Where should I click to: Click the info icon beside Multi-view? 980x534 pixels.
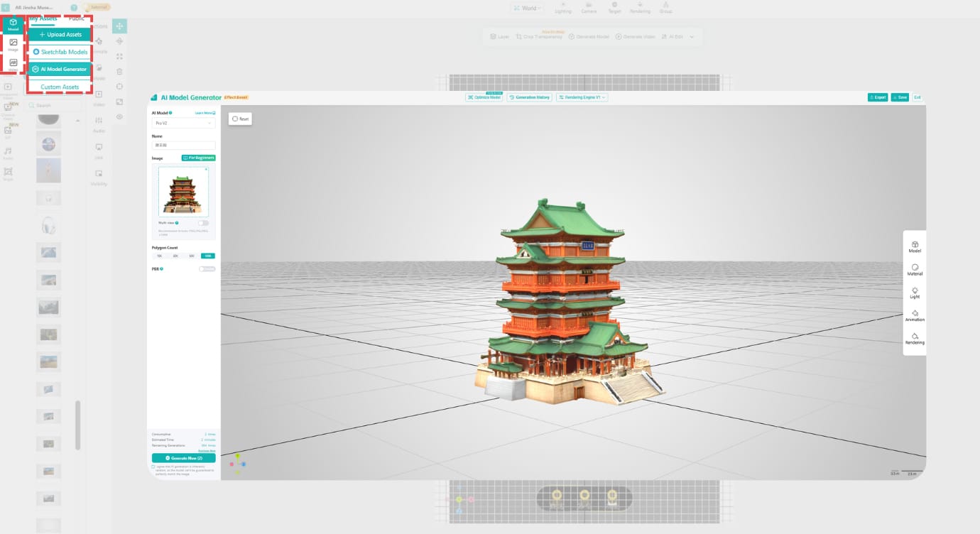pyautogui.click(x=177, y=223)
